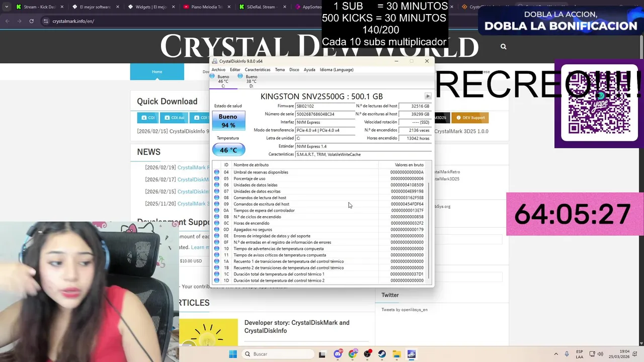Switch to Widgets browser tab
This screenshot has height=362, width=644.
coord(151,7)
